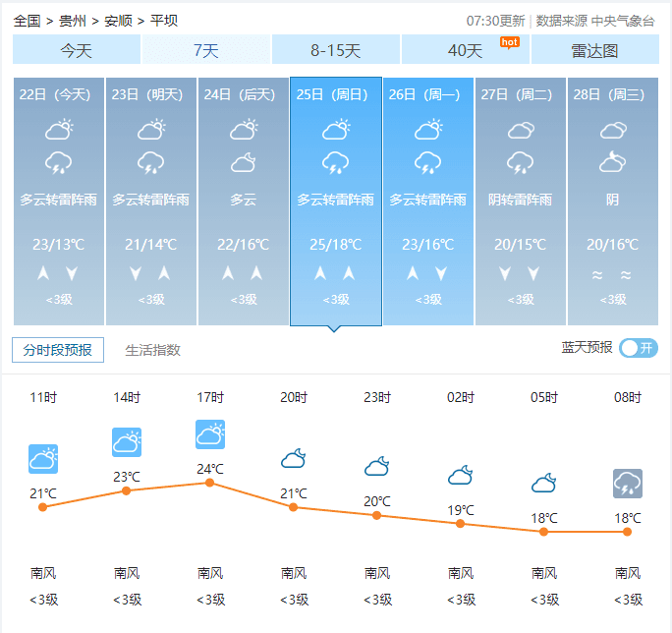Click the daytime cloudy icon for 25日
Screen dimensions: 672x633
pyautogui.click(x=336, y=130)
